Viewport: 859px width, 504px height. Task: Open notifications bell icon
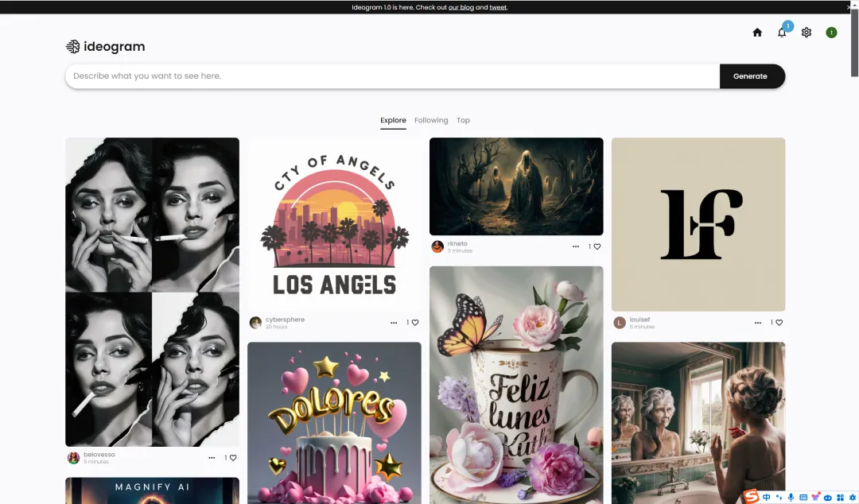click(x=782, y=33)
